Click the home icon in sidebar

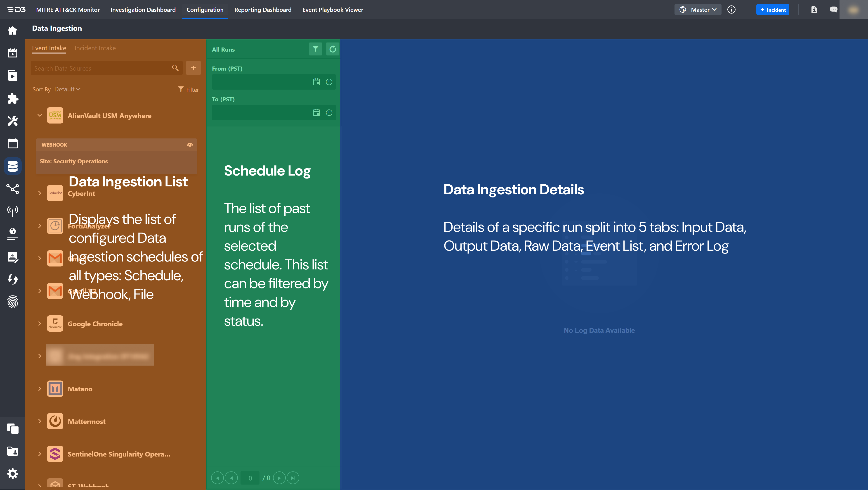pyautogui.click(x=12, y=30)
